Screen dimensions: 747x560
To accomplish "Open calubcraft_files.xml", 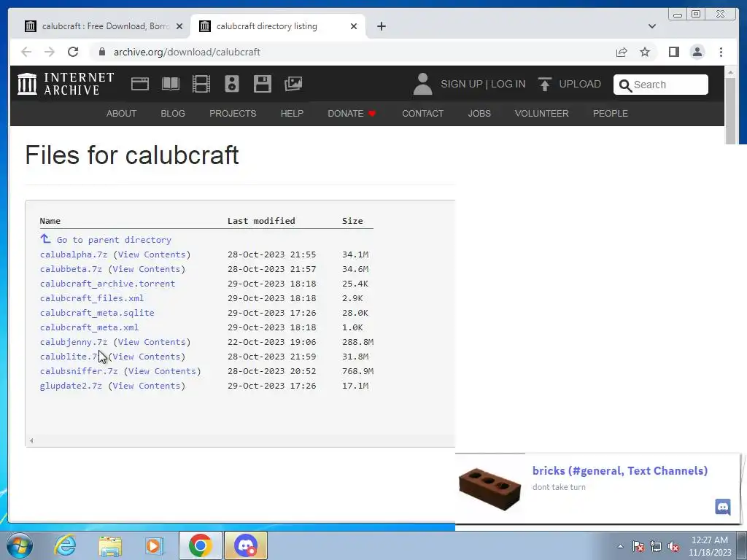I will tap(92, 298).
